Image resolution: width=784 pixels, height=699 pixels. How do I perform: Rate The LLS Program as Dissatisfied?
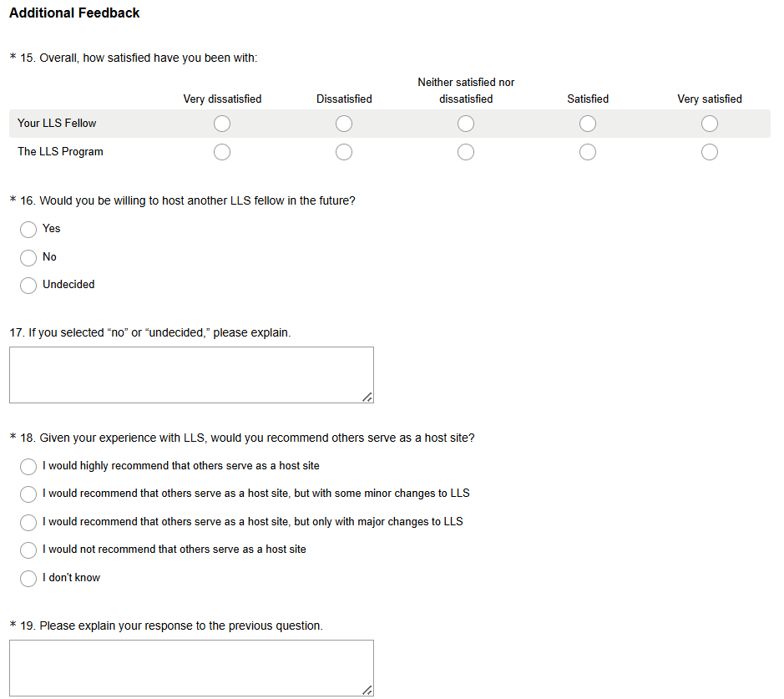click(x=344, y=152)
